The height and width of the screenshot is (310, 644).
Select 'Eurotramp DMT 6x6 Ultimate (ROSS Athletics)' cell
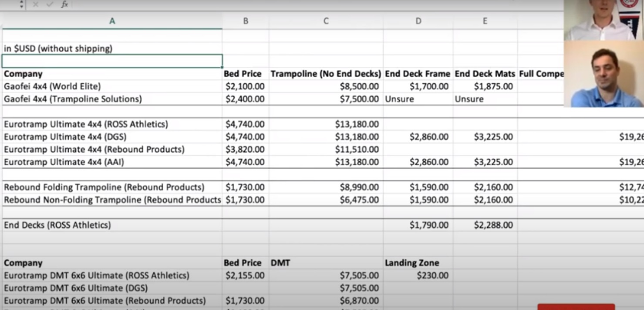point(112,276)
